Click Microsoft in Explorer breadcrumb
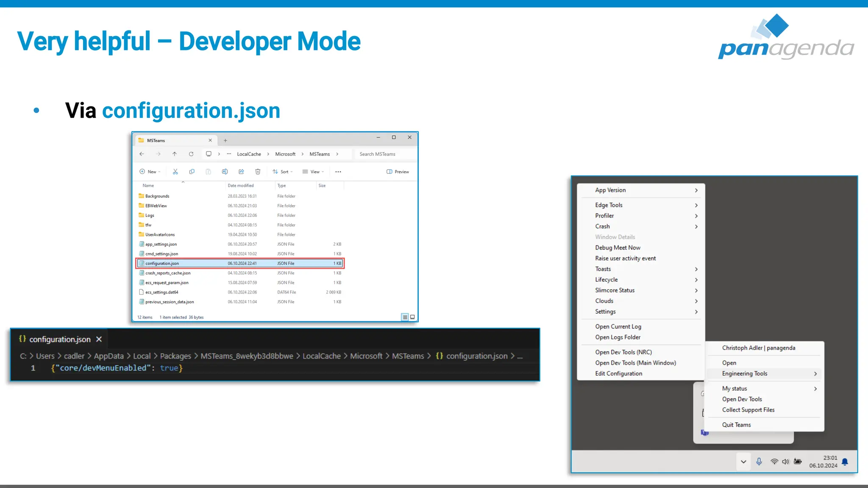Viewport: 868px width, 488px height. coord(285,154)
